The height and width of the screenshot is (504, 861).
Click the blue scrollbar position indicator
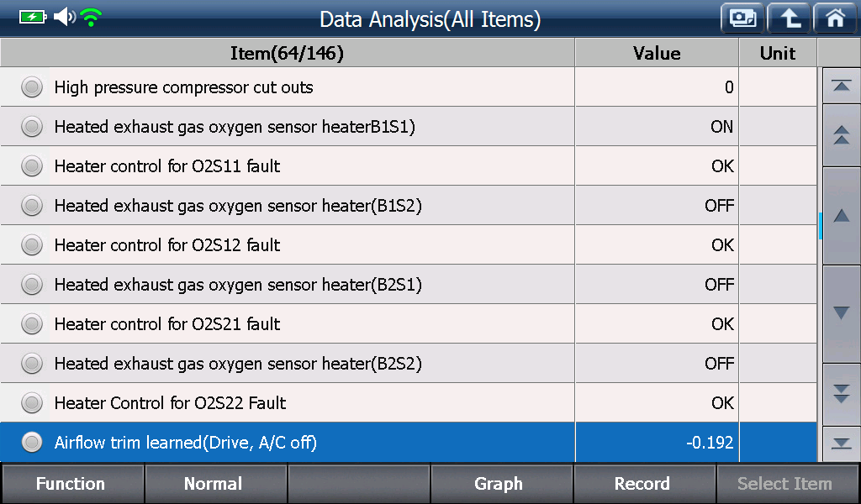pyautogui.click(x=821, y=226)
